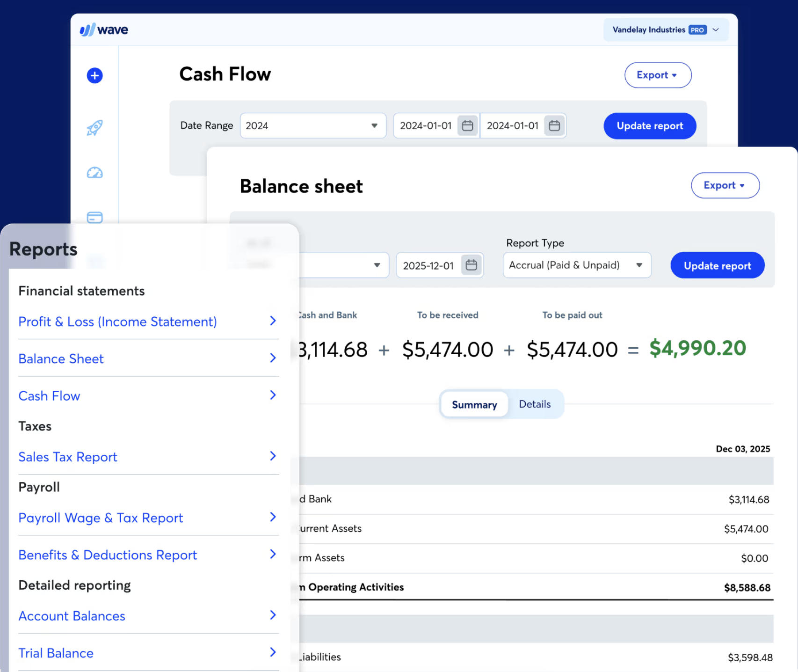Image resolution: width=798 pixels, height=672 pixels.
Task: Click chevron next to Payroll Wage & Tax Report
Action: pos(273,517)
